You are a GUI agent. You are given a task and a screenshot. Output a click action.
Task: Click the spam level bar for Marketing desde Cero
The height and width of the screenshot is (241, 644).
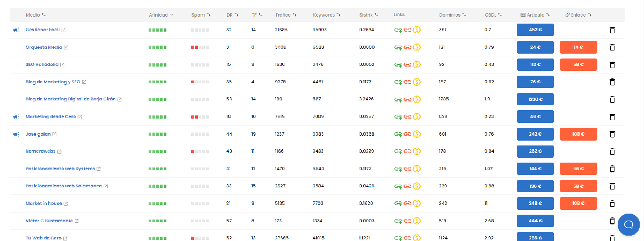tap(200, 116)
